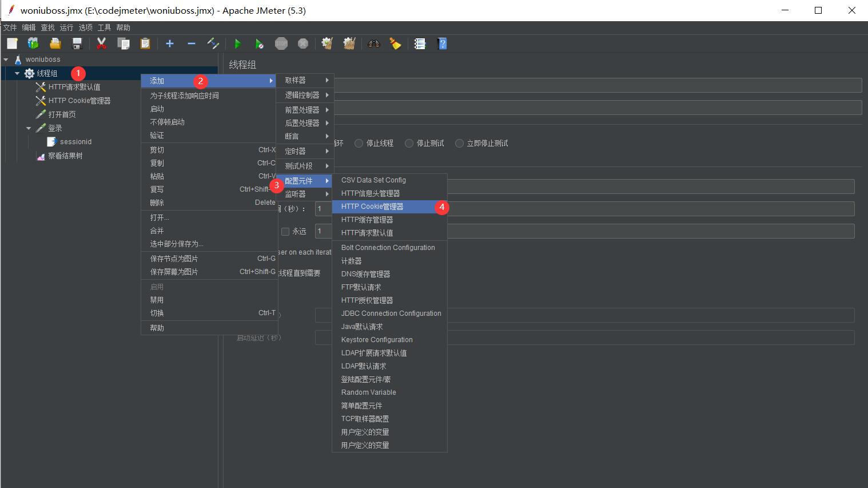Click the Copy toolbar icon
This screenshot has width=868, height=488.
124,43
